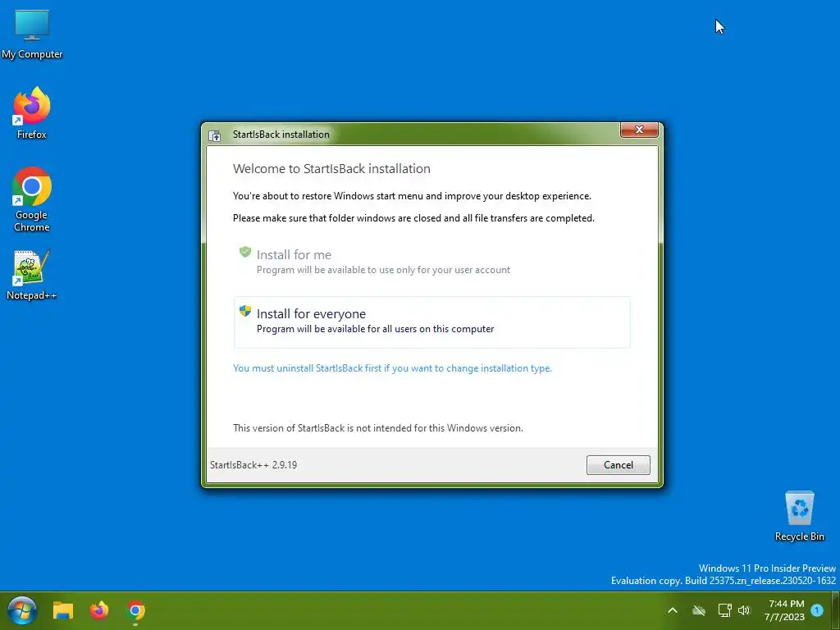Close the StartIsBack installation dialog

pos(639,130)
